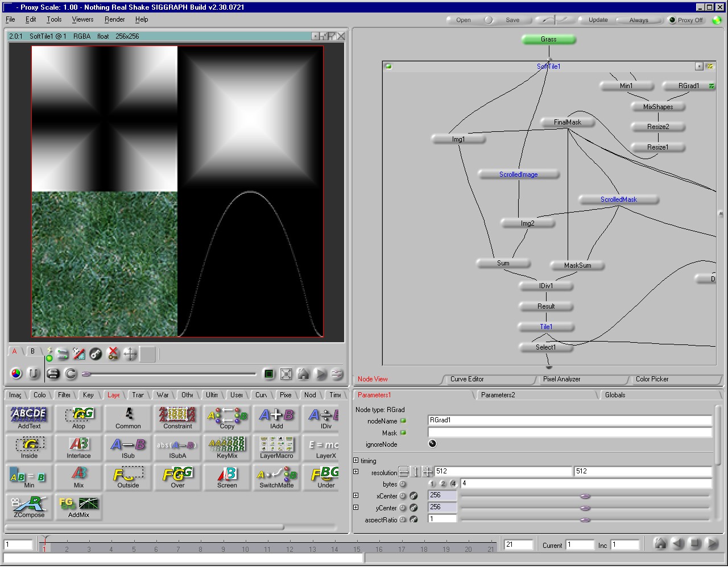Click the fit-to-viewer frame icon

[x=286, y=373]
